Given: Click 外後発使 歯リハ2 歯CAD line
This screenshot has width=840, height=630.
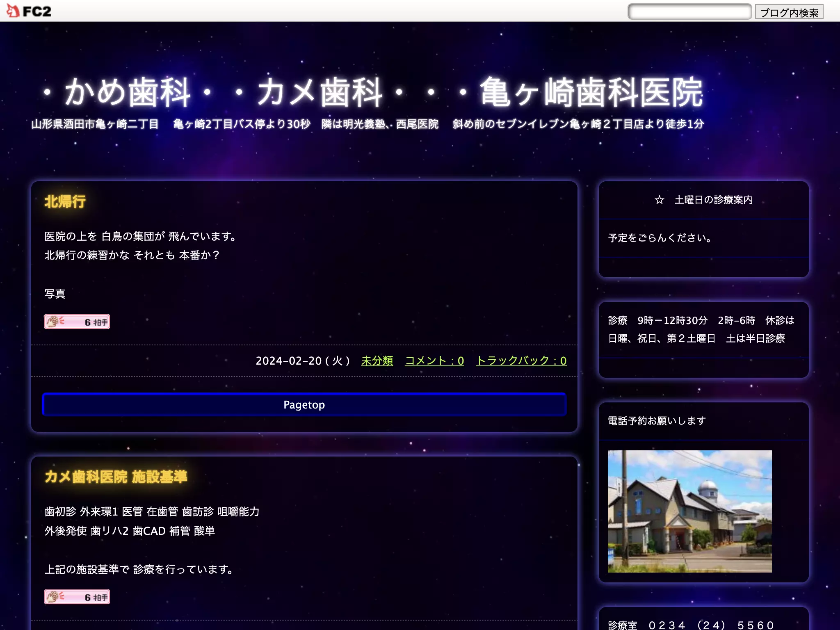Looking at the screenshot, I should tap(130, 531).
